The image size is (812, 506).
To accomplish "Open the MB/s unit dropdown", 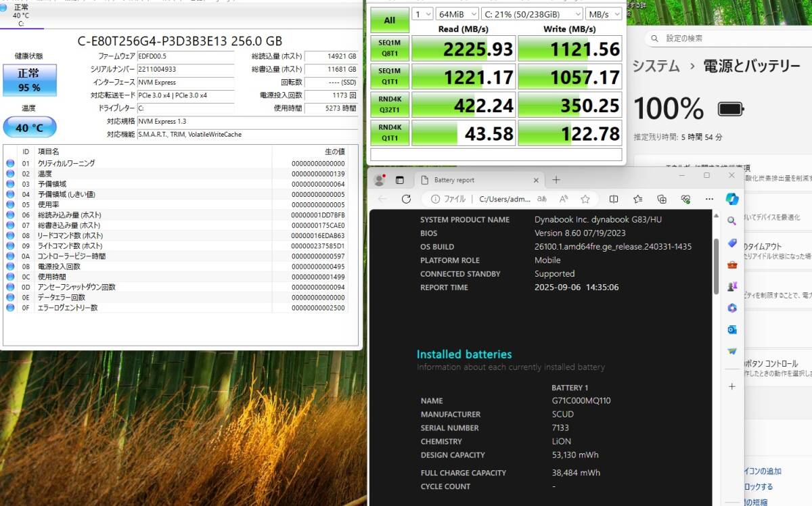I will (604, 14).
